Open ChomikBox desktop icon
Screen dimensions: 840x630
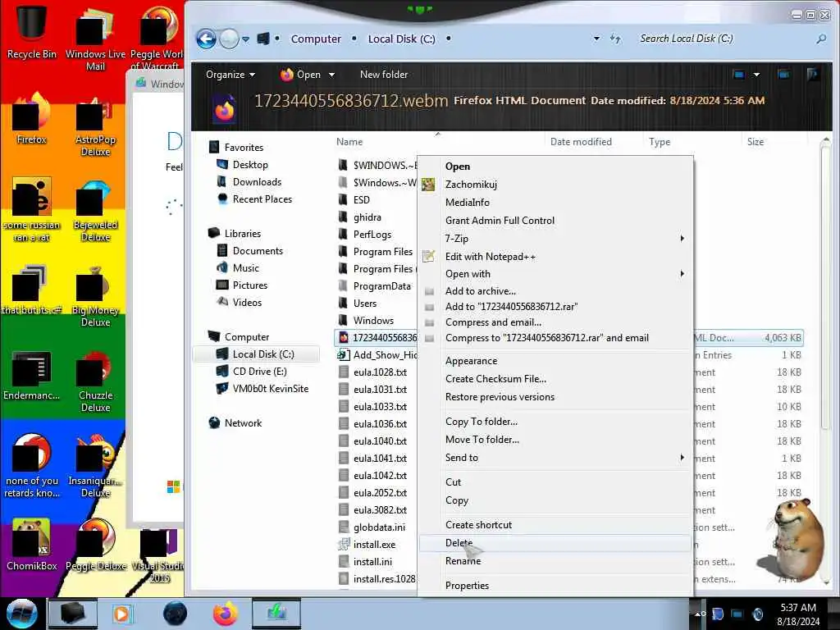[31, 545]
